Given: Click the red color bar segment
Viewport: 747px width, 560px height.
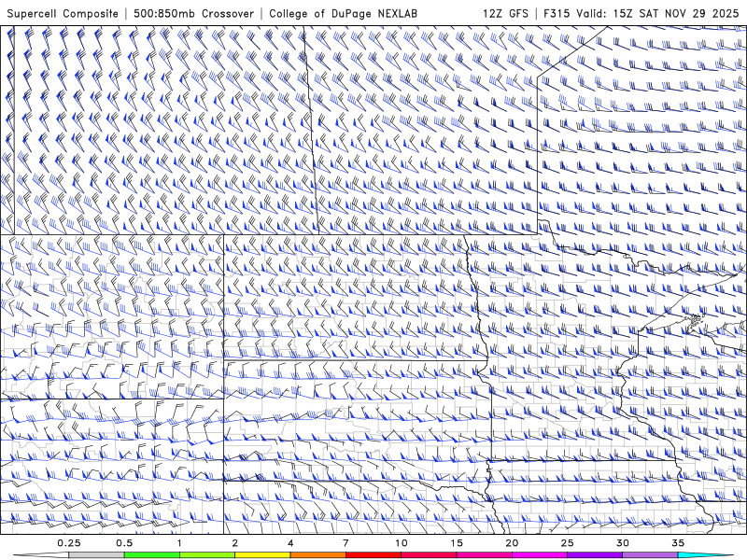Looking at the screenshot, I should [373, 555].
